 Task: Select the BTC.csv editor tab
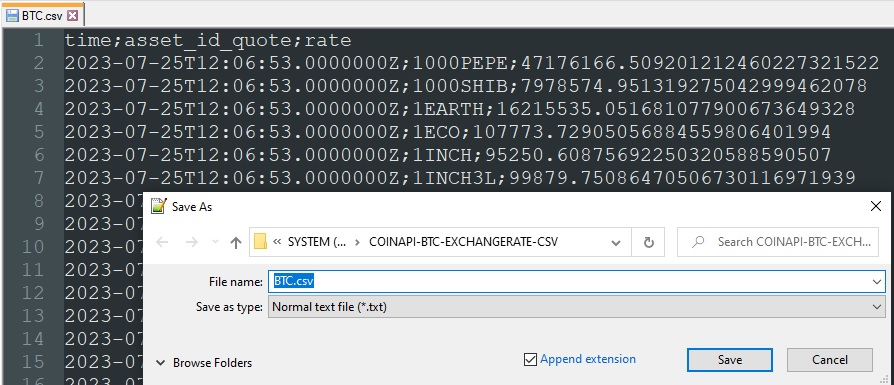pyautogui.click(x=42, y=14)
